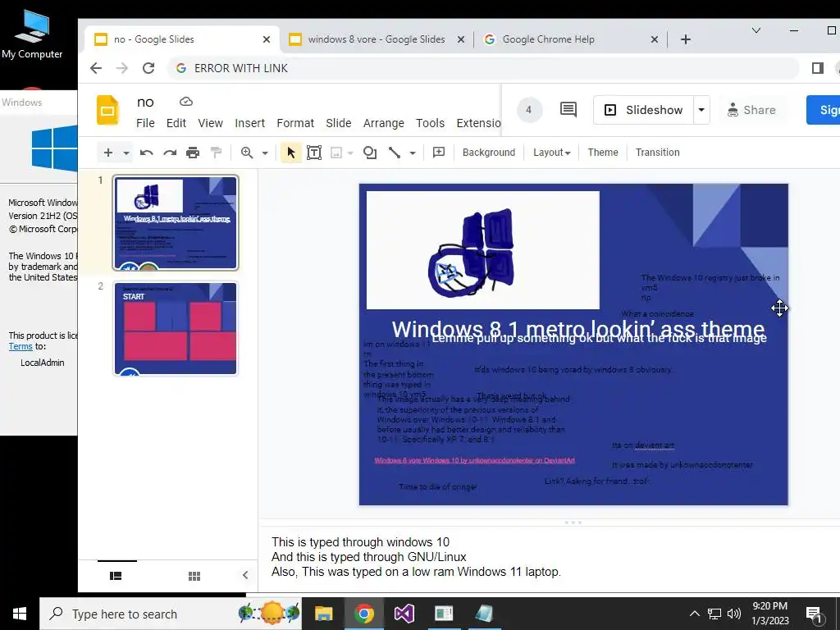Start the Slideshow
The image size is (840, 630).
click(643, 110)
